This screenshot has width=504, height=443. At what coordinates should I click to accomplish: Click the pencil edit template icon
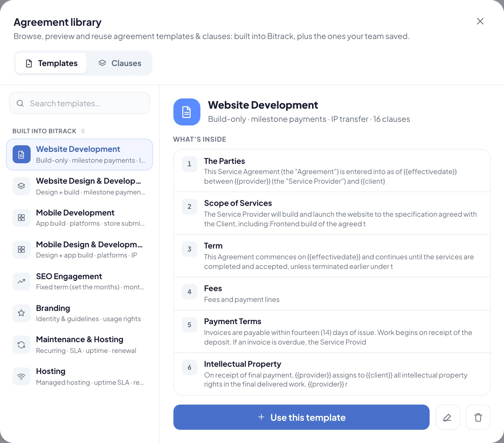pos(448,417)
